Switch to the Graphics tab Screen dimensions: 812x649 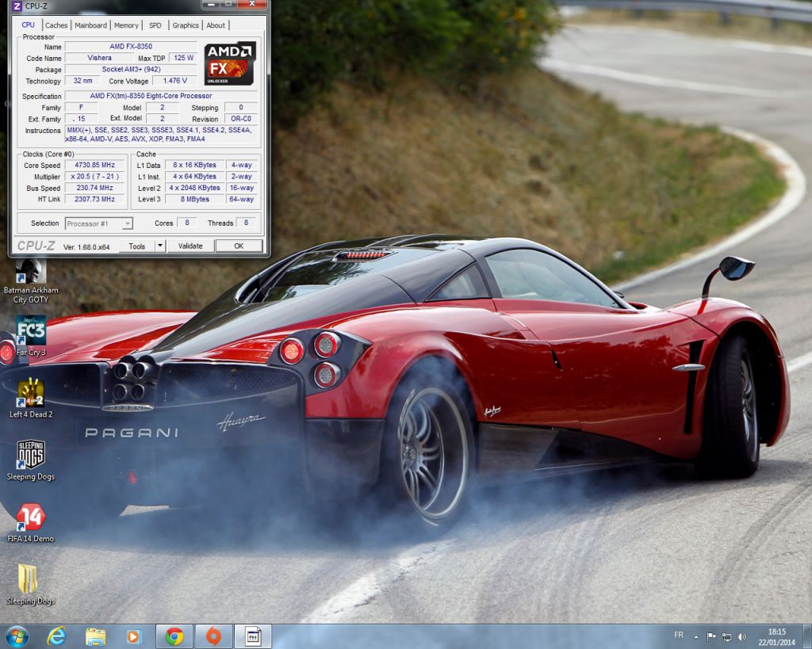186,25
